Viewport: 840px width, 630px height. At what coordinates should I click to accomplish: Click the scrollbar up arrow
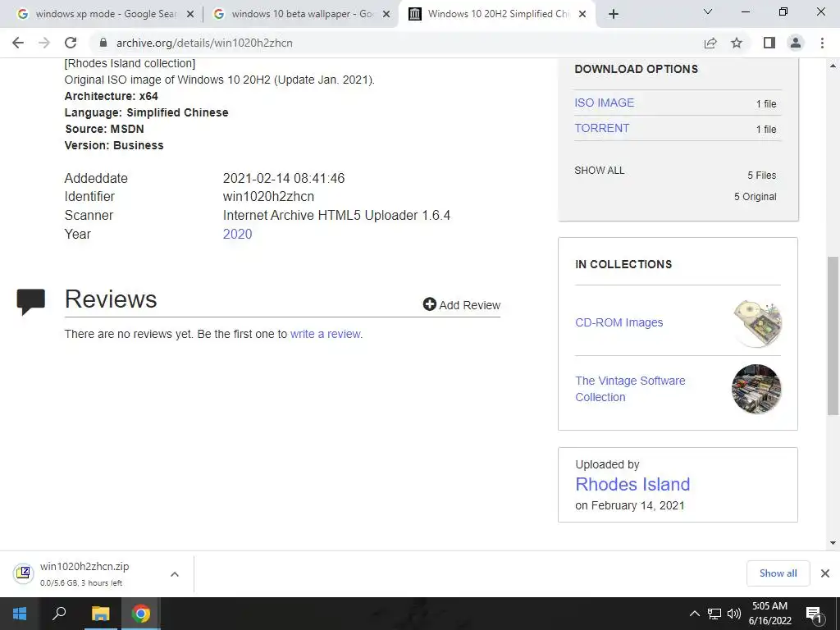pyautogui.click(x=833, y=66)
